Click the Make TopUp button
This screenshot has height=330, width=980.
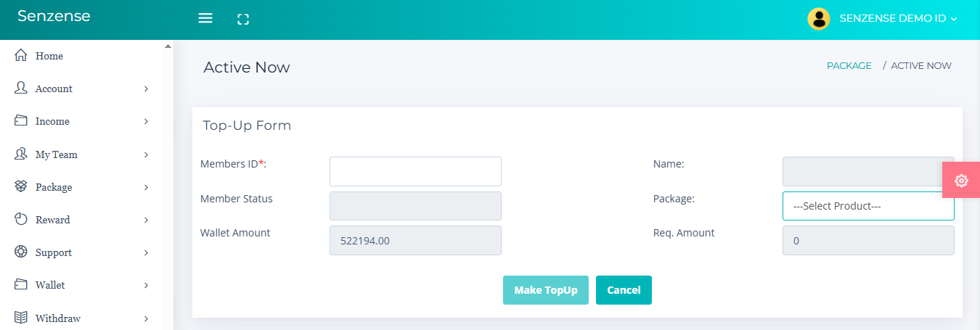click(x=546, y=290)
